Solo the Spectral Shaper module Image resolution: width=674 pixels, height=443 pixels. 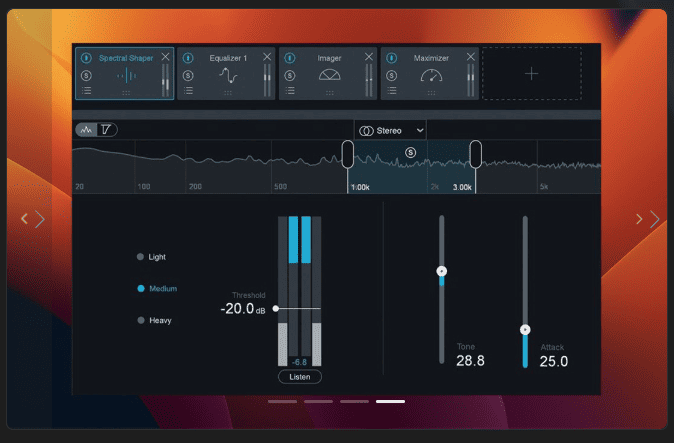pyautogui.click(x=86, y=76)
